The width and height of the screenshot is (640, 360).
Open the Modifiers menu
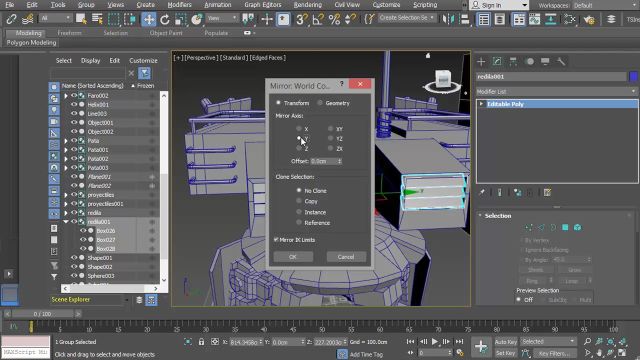click(179, 5)
